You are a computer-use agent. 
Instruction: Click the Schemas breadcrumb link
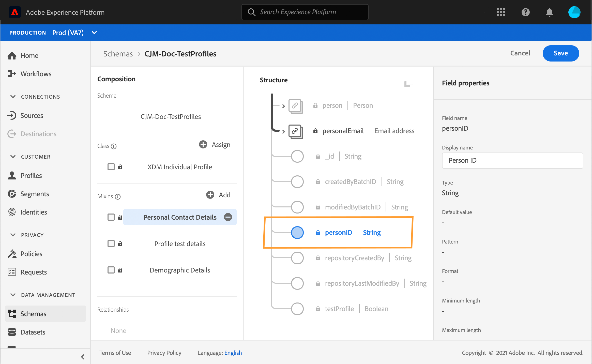pos(118,54)
